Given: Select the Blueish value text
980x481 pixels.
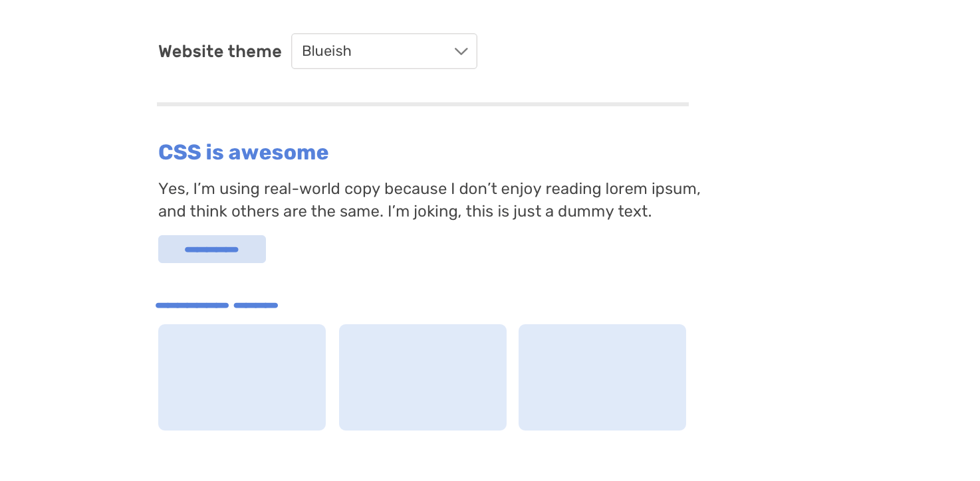Looking at the screenshot, I should (x=326, y=51).
